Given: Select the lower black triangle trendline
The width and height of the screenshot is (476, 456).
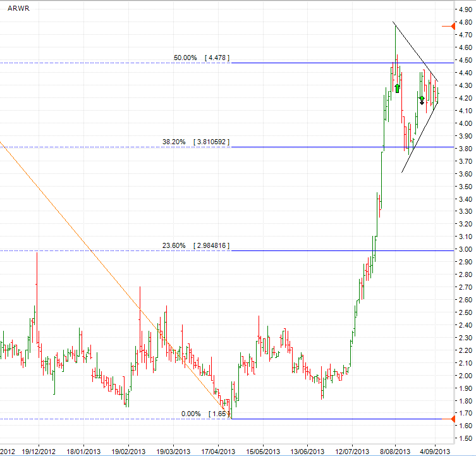Looking at the screenshot, I should point(420,137).
